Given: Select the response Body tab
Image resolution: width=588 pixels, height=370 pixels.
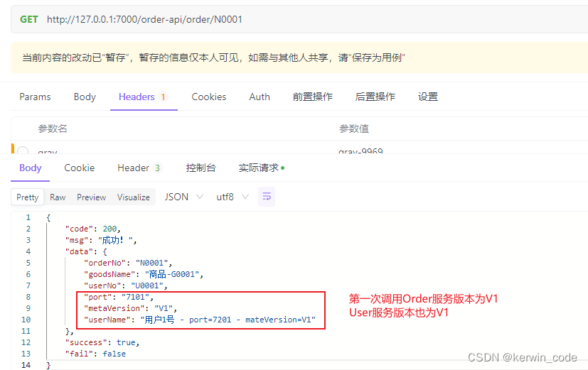Looking at the screenshot, I should click(31, 168).
